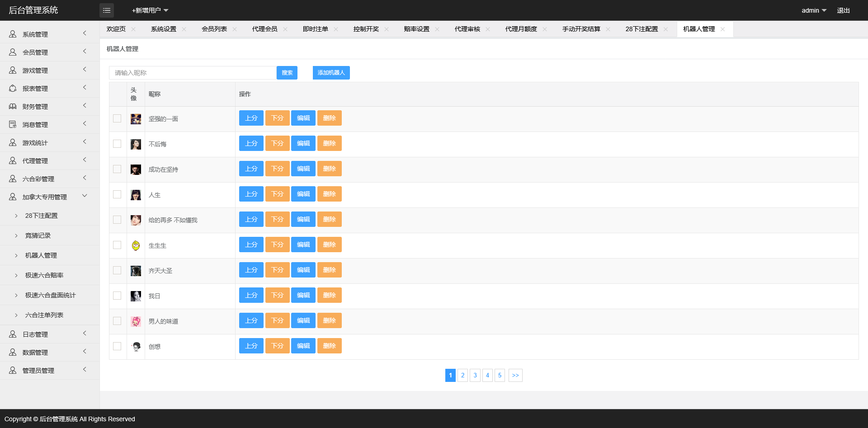Tick the checkbox for 齐天大圣 row
The height and width of the screenshot is (428, 868).
tap(117, 270)
